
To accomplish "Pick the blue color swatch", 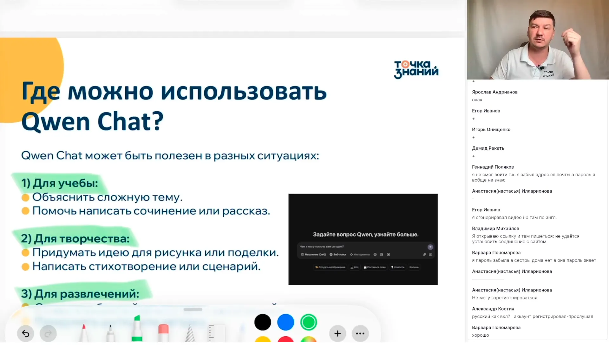I will (285, 322).
